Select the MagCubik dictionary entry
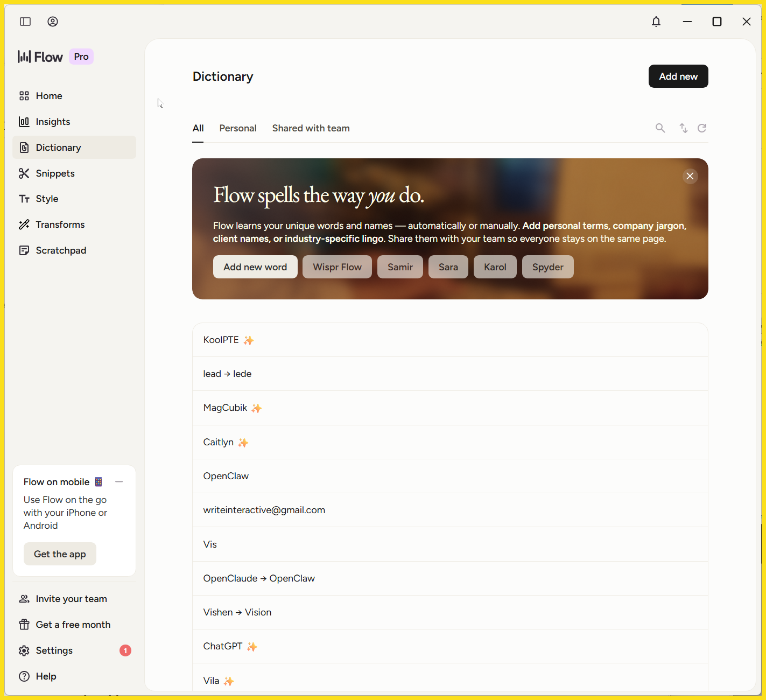 (x=450, y=408)
